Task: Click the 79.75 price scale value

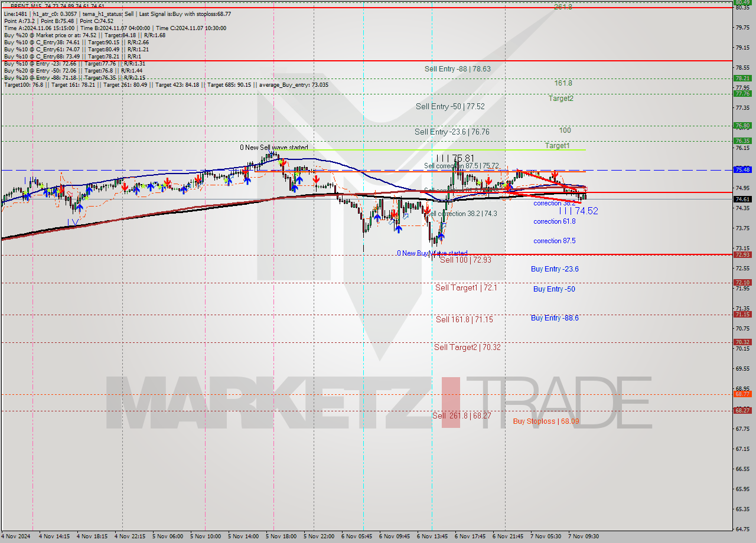Action: 742,27
